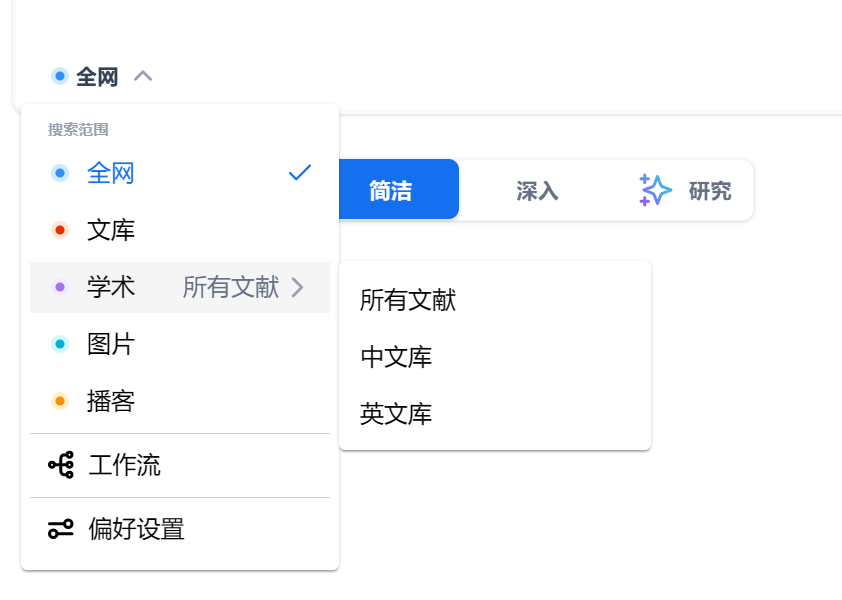
Task: Collapse the 全网 scope dropdown arrow
Action: (143, 76)
